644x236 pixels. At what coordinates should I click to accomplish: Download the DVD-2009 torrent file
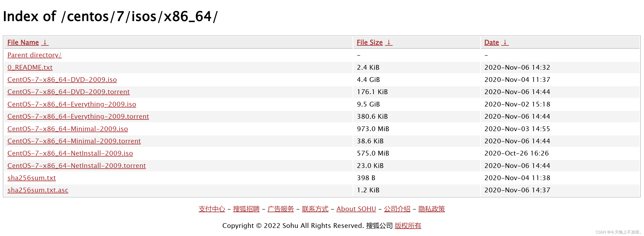[68, 92]
